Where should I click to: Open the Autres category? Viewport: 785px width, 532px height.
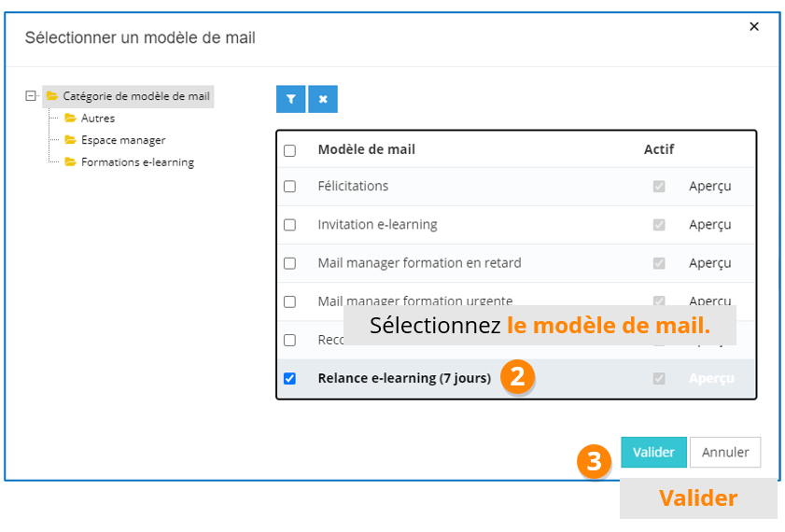click(98, 119)
